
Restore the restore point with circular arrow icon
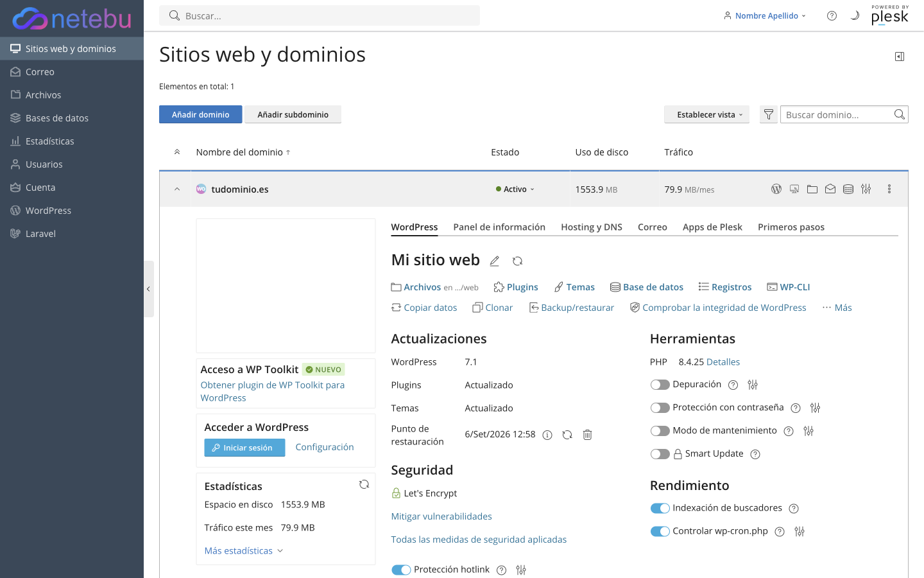click(x=567, y=435)
